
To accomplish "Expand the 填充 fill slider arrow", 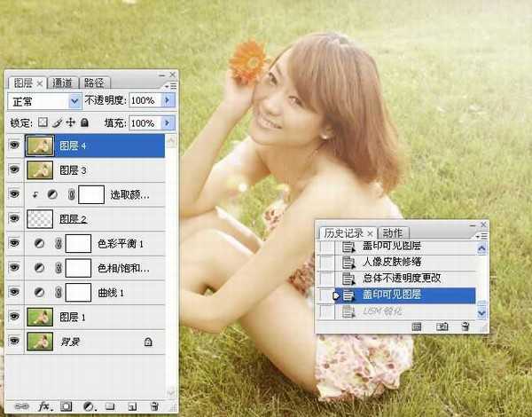I will 168,122.
